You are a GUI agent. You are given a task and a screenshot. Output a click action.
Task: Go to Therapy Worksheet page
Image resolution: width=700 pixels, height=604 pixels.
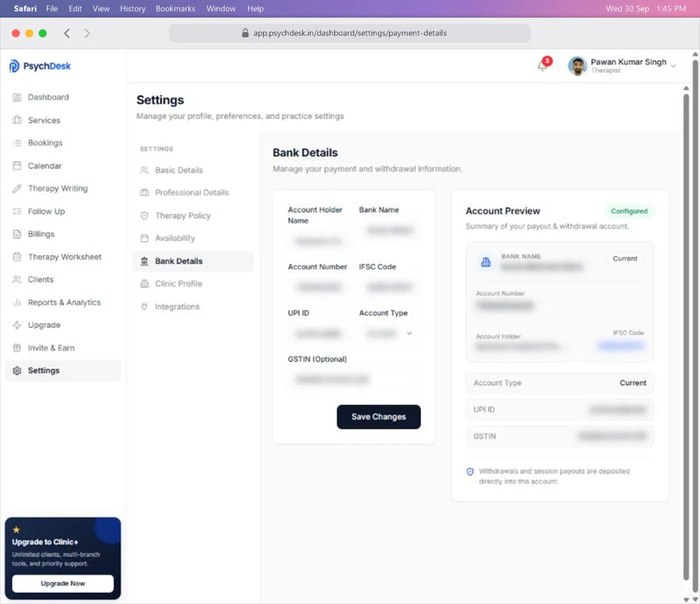pyautogui.click(x=63, y=257)
